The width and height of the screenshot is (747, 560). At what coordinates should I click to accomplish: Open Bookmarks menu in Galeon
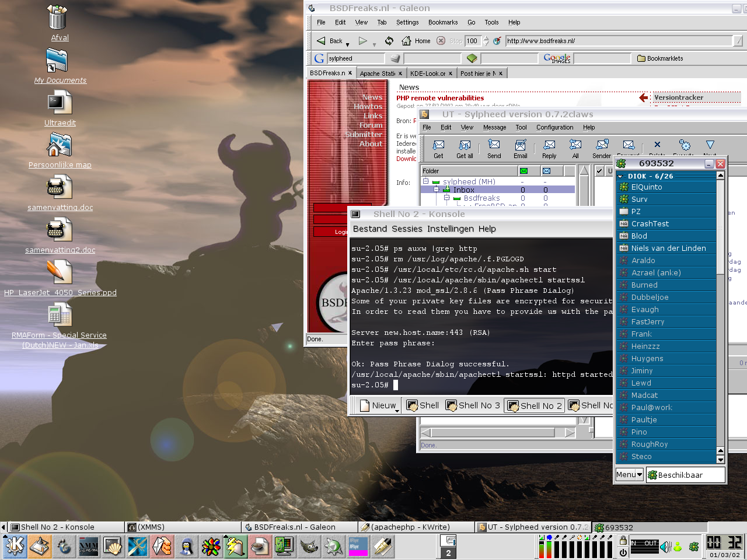pos(443,22)
